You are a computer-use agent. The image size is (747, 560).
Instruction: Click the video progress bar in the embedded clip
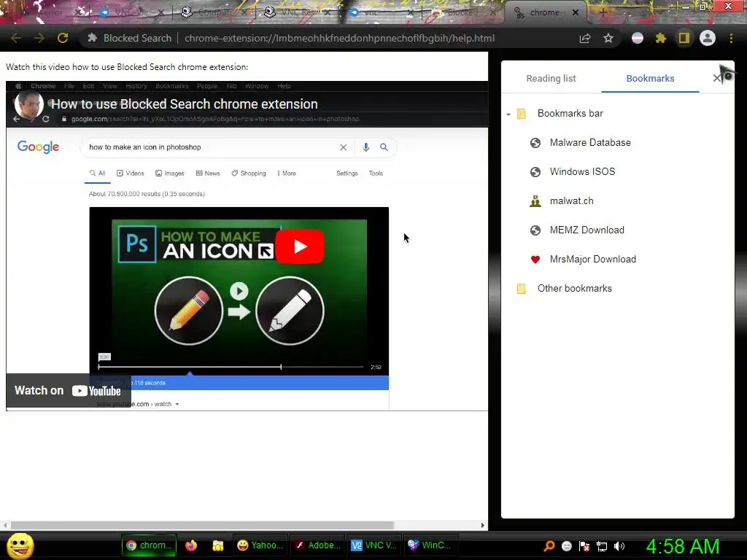[231, 367]
